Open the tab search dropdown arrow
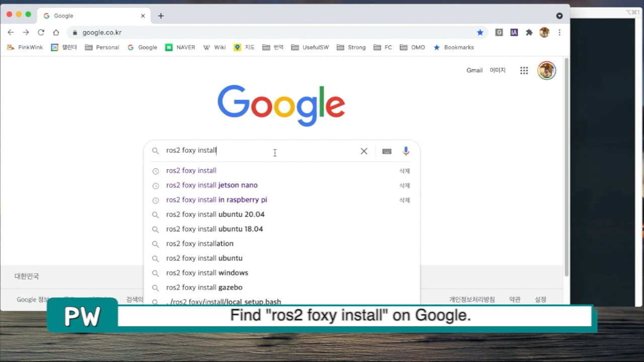This screenshot has height=362, width=644. (559, 16)
